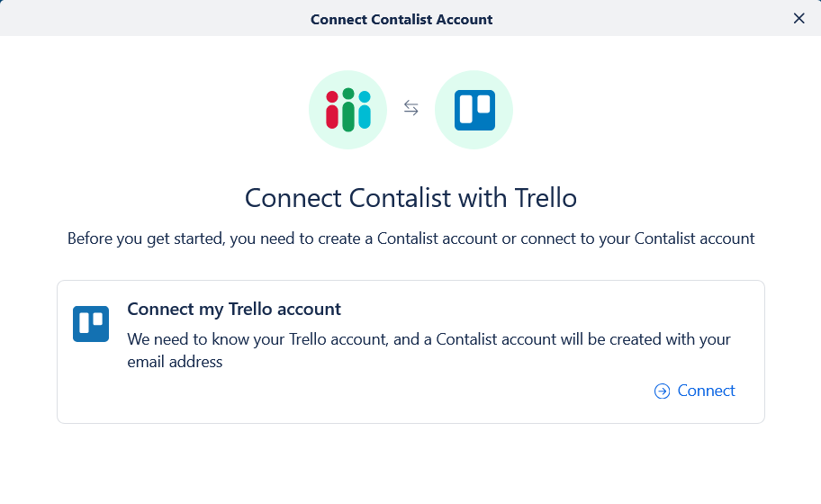Close the Connect Contalist Account dialog
The width and height of the screenshot is (821, 504).
pyautogui.click(x=798, y=18)
